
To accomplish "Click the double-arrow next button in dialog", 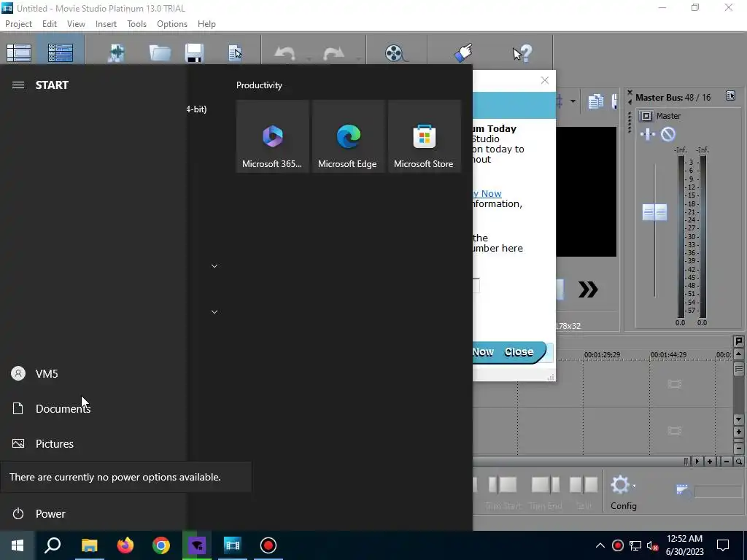I will coord(588,289).
